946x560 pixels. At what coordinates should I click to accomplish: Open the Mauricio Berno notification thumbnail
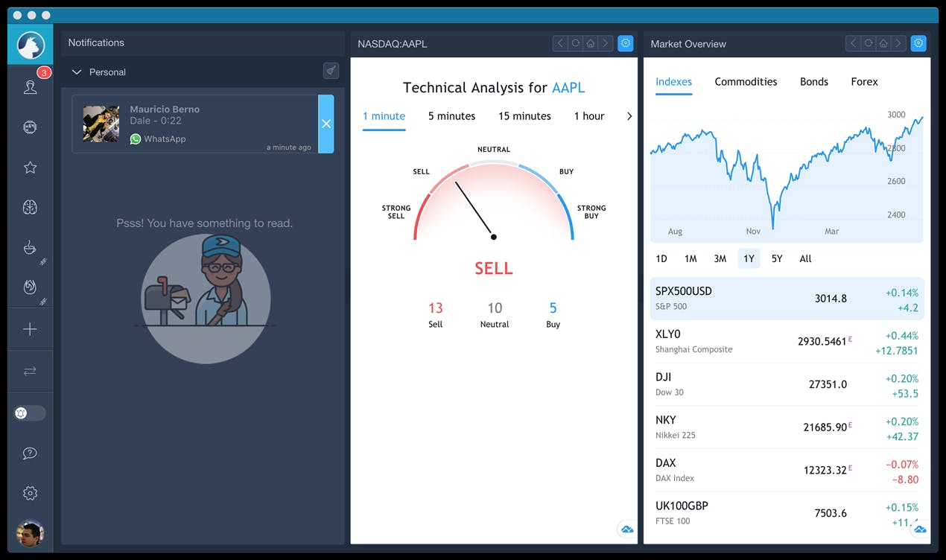click(x=101, y=124)
